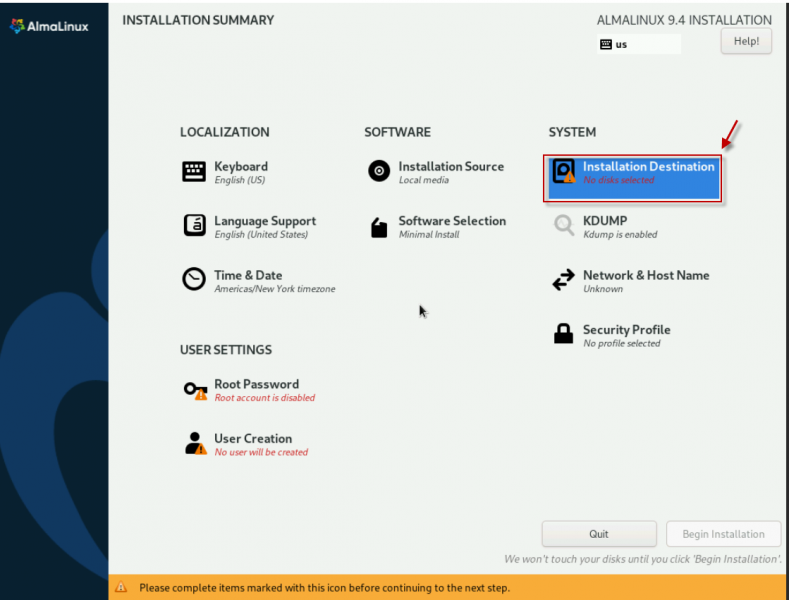Click the 'Please complete items marked' warning message

click(x=325, y=587)
